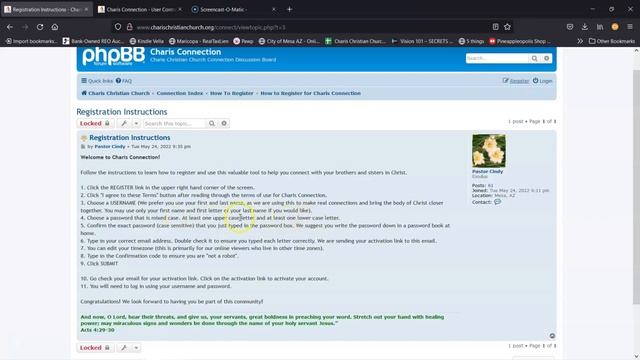The image size is (640, 360).
Task: Open advanced search gear beside topic search
Action: tap(224, 123)
